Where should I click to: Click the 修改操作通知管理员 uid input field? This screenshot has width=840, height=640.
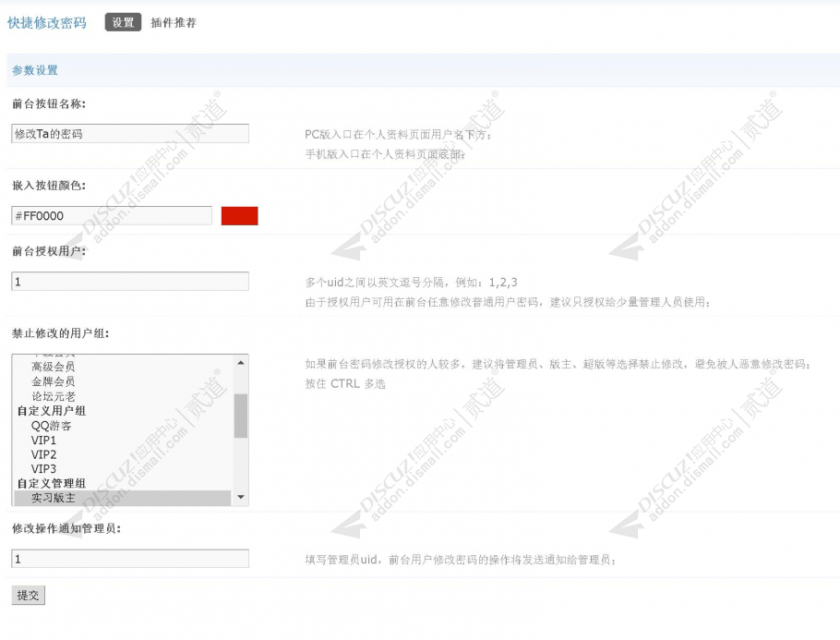[130, 559]
